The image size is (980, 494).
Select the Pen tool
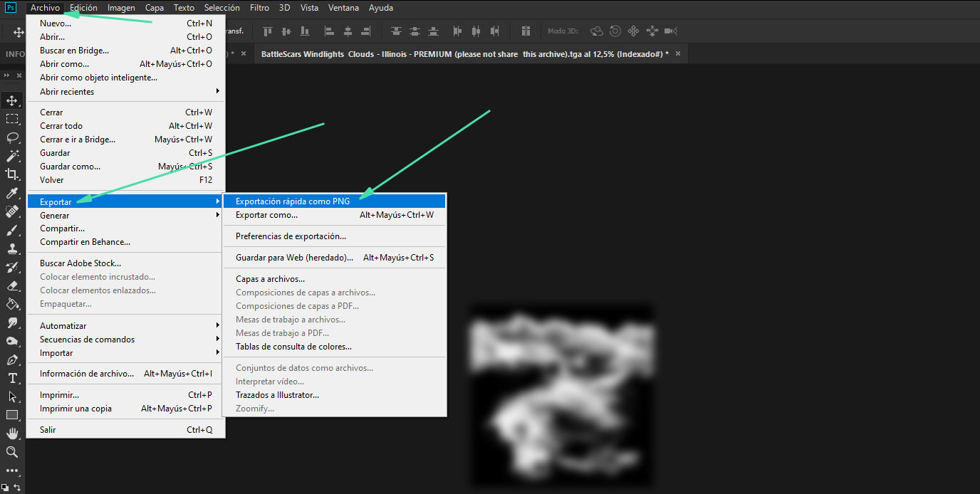pyautogui.click(x=12, y=359)
